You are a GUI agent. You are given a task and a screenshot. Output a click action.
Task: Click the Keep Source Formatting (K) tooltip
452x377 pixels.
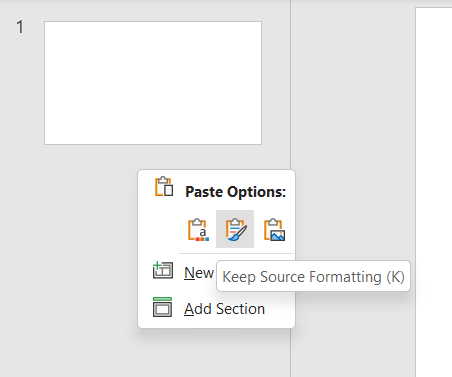(x=313, y=276)
